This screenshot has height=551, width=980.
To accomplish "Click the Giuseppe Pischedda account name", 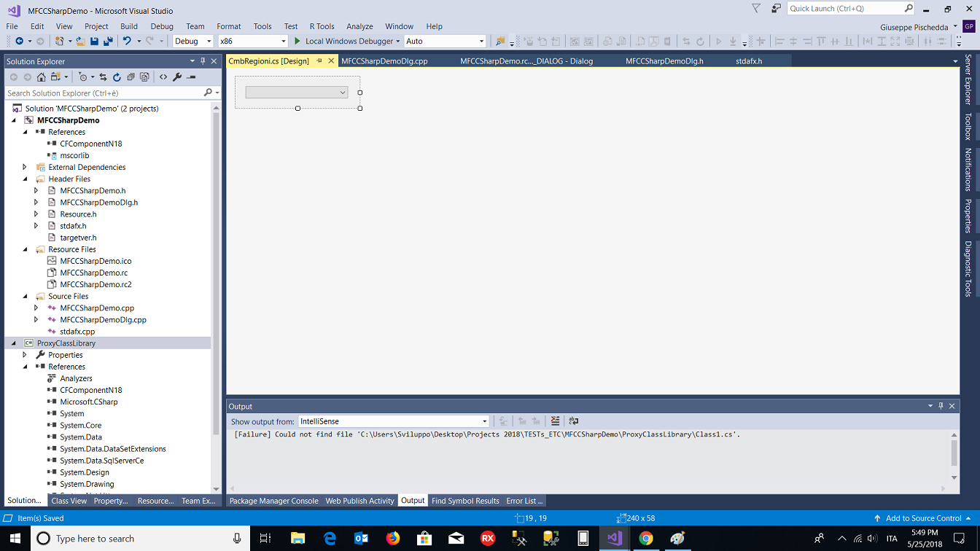I will 914,27.
